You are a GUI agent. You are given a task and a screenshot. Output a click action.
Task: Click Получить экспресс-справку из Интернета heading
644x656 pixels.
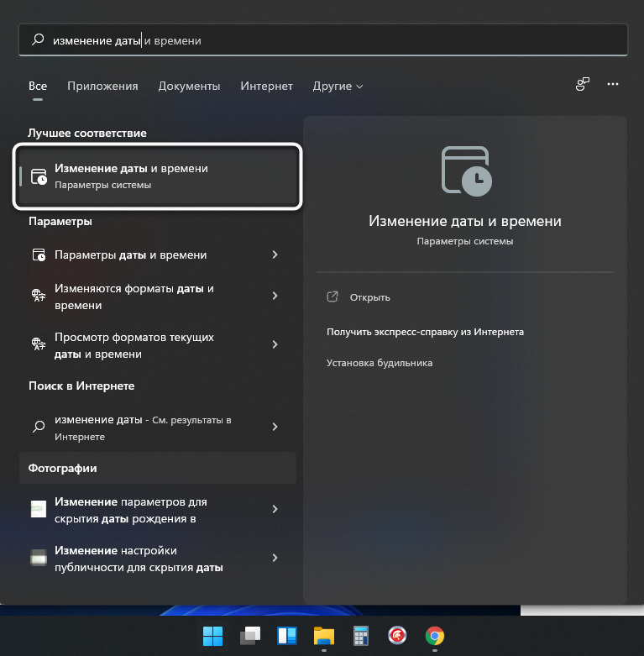tap(425, 332)
